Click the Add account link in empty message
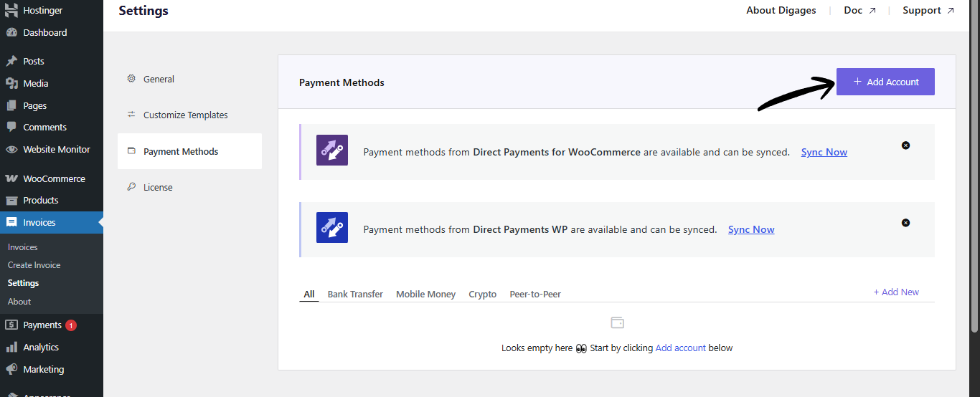980x397 pixels. (681, 348)
